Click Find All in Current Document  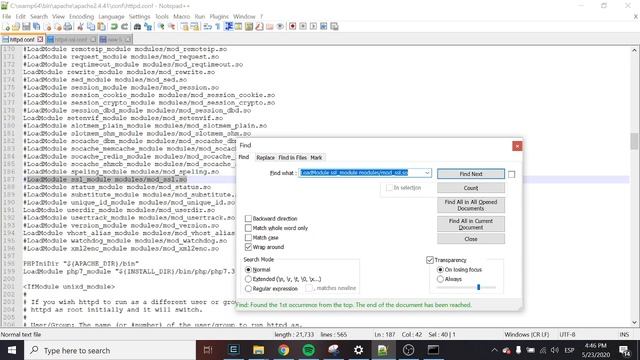471,224
